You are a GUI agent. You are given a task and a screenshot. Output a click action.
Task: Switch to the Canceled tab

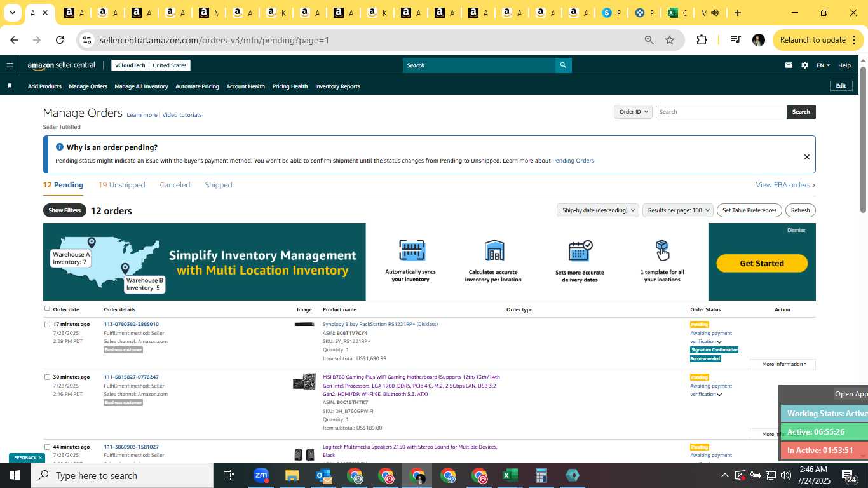pyautogui.click(x=175, y=185)
